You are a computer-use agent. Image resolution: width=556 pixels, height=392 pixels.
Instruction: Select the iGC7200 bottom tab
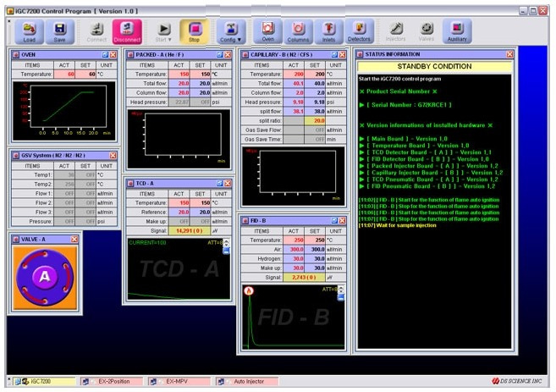[x=44, y=381]
